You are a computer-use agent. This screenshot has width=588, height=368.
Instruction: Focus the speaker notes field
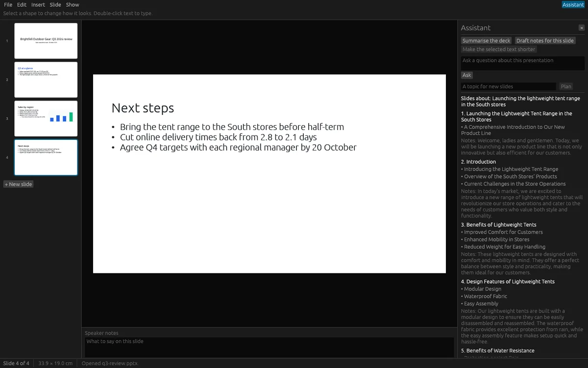269,347
